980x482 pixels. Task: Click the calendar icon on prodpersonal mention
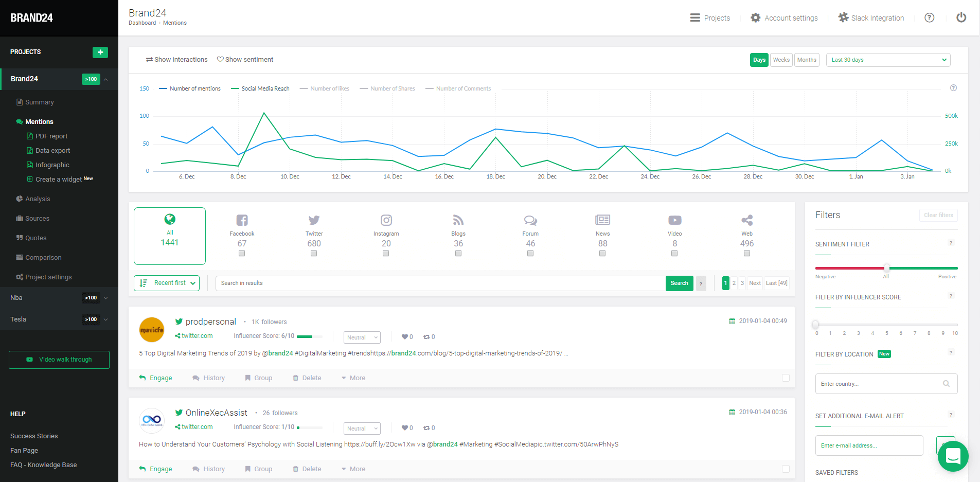[x=732, y=321]
